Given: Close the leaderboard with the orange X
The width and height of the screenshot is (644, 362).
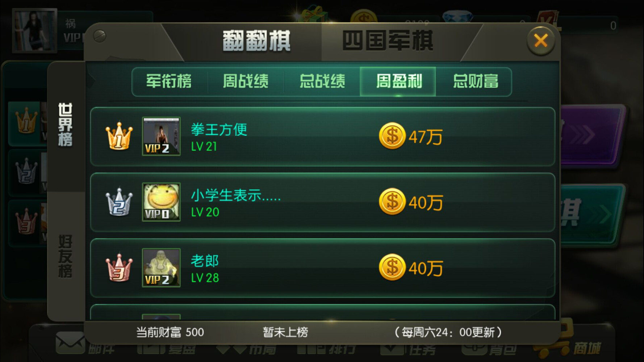Looking at the screenshot, I should 541,41.
